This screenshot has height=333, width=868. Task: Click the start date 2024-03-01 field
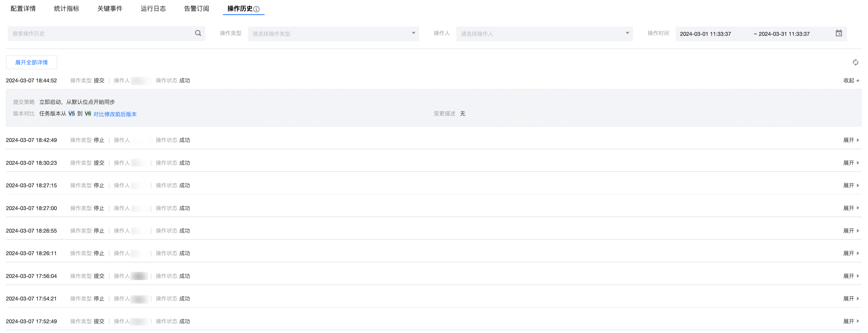coord(705,34)
